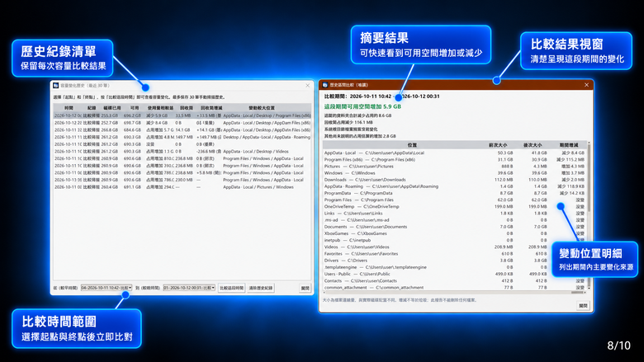Select the Program Files (x86) comparison row

coord(455,159)
